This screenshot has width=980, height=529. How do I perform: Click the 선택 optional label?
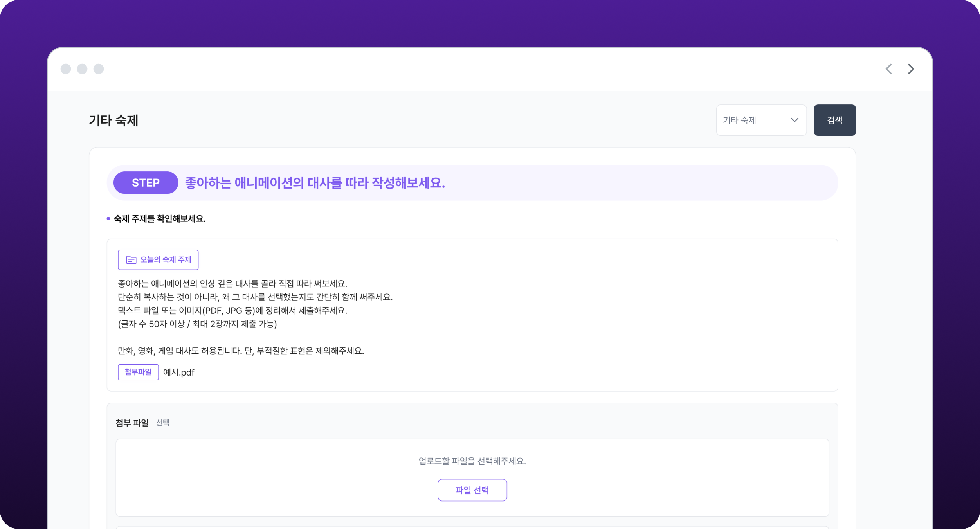click(x=163, y=423)
